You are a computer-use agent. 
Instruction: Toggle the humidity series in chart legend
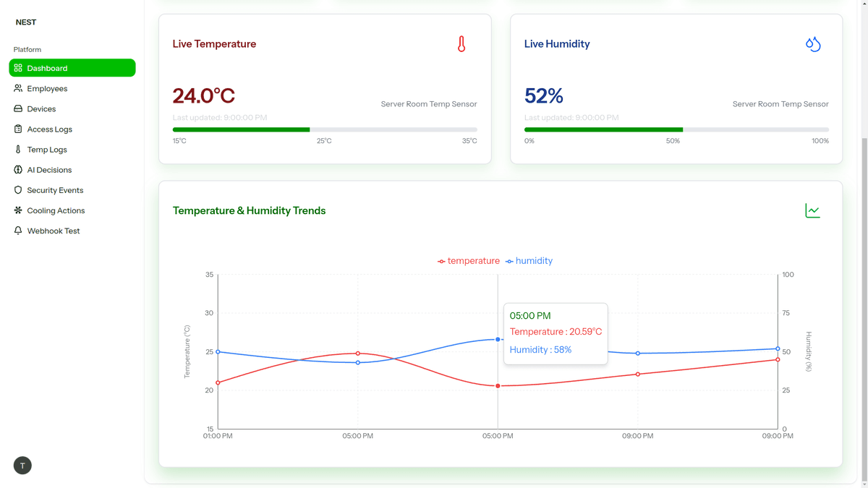tap(529, 261)
